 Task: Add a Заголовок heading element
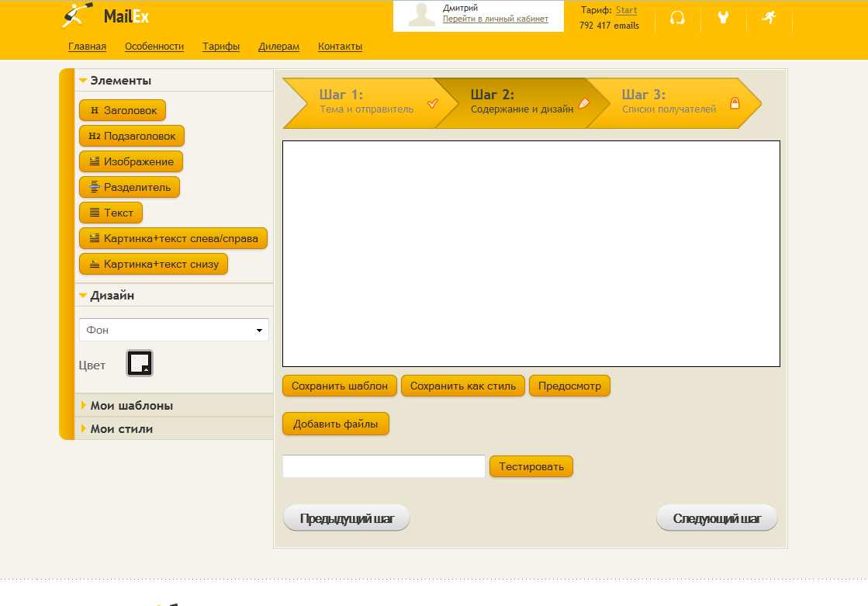(123, 110)
